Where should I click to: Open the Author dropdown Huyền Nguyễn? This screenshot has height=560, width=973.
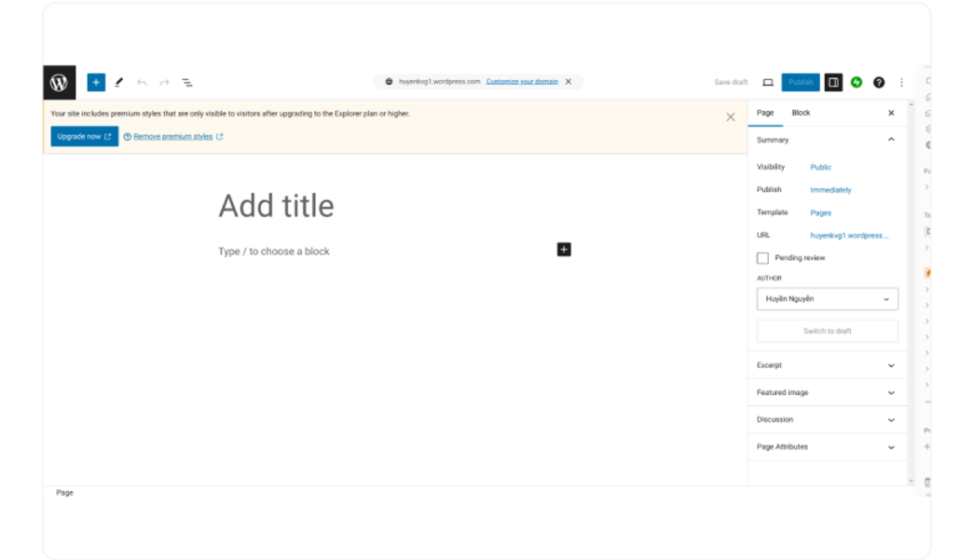pyautogui.click(x=828, y=299)
